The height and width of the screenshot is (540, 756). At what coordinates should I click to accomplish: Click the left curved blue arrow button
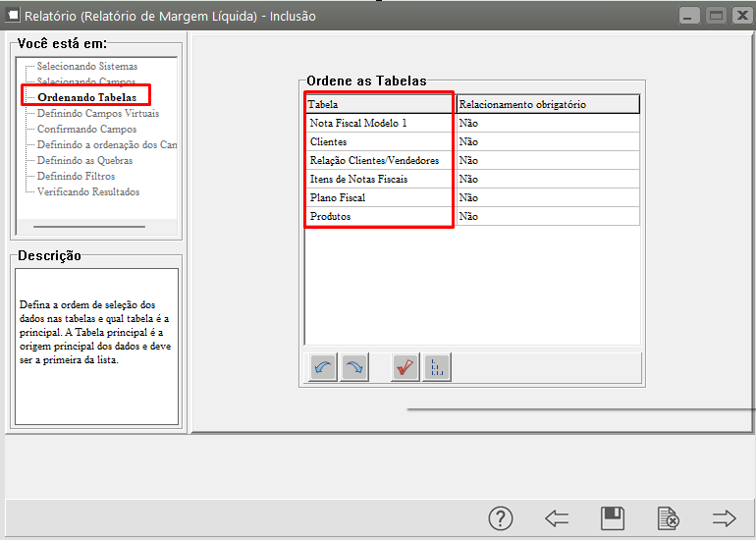point(323,368)
